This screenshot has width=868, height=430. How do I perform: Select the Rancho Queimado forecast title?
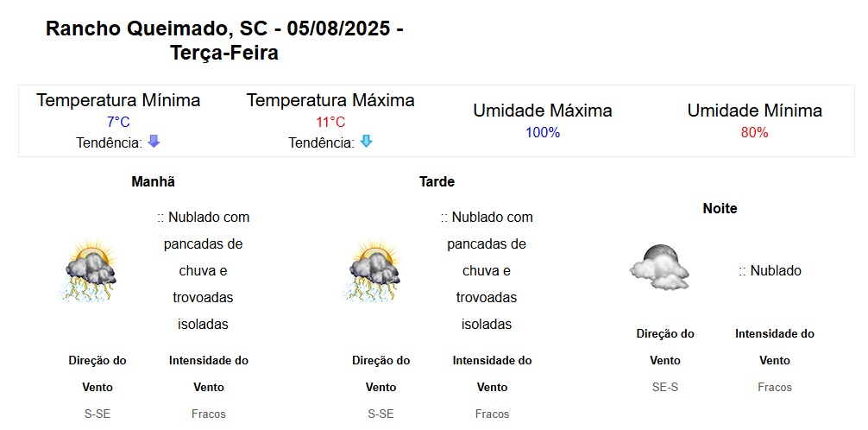tap(224, 41)
